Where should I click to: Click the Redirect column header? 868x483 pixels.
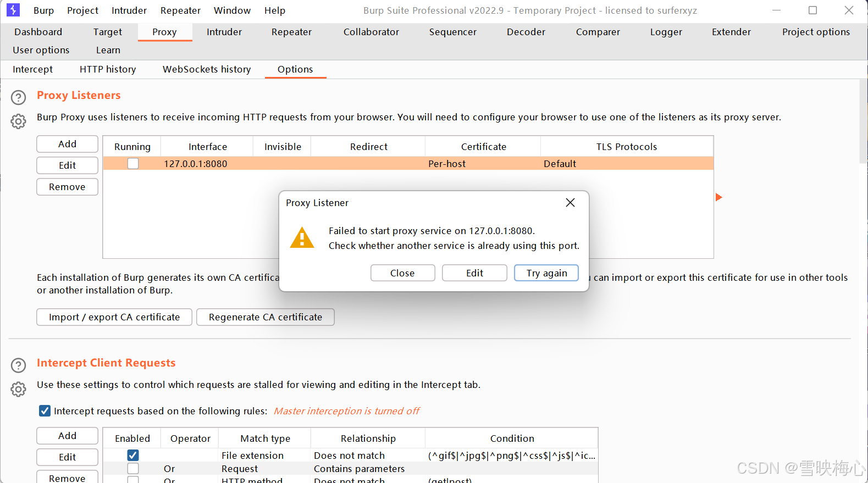point(368,147)
